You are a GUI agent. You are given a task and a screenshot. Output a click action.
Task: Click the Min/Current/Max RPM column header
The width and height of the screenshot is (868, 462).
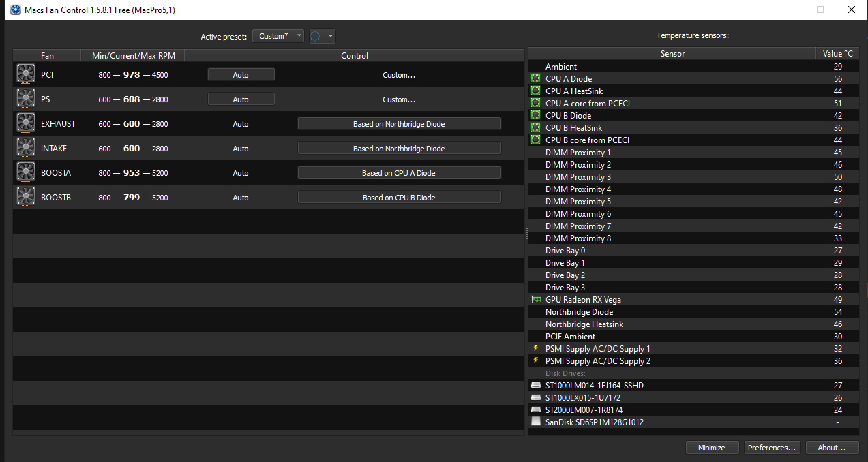coord(133,56)
